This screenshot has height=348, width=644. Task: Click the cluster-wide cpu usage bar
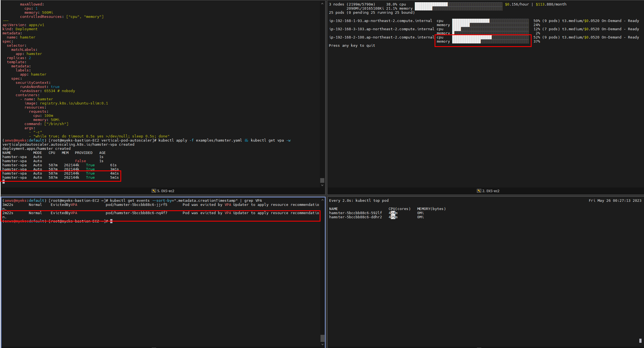(x=458, y=4)
